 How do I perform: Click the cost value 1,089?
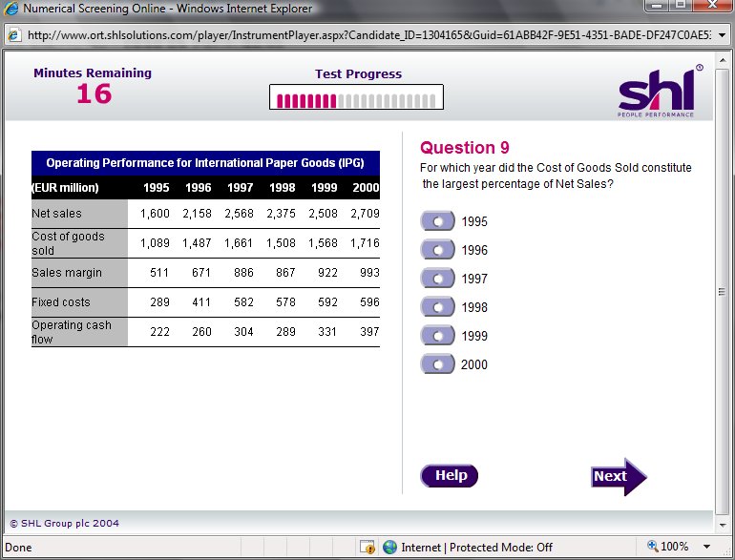pos(155,243)
